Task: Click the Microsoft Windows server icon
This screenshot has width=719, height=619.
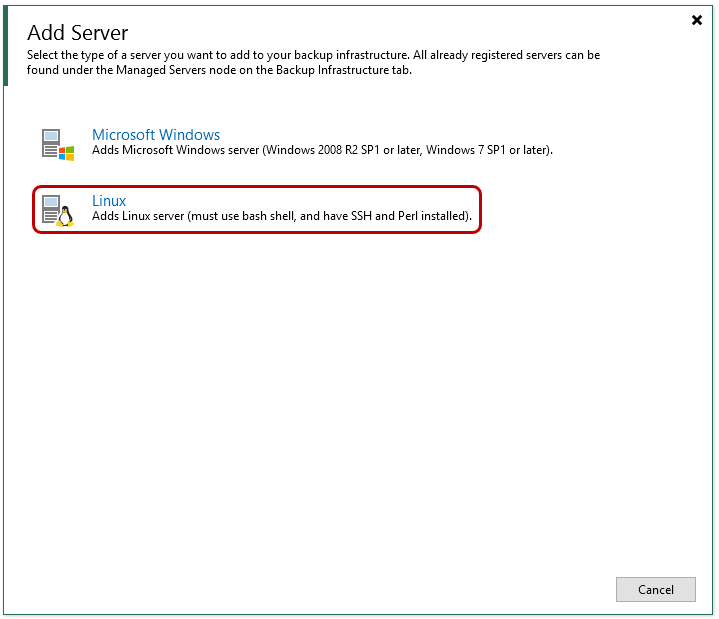Action: (x=58, y=144)
